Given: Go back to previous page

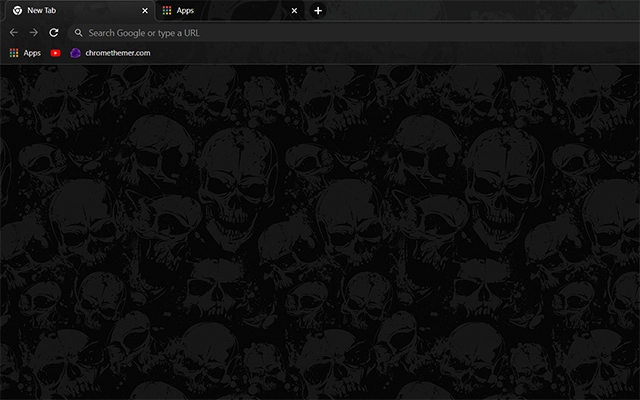Looking at the screenshot, I should pos(13,33).
